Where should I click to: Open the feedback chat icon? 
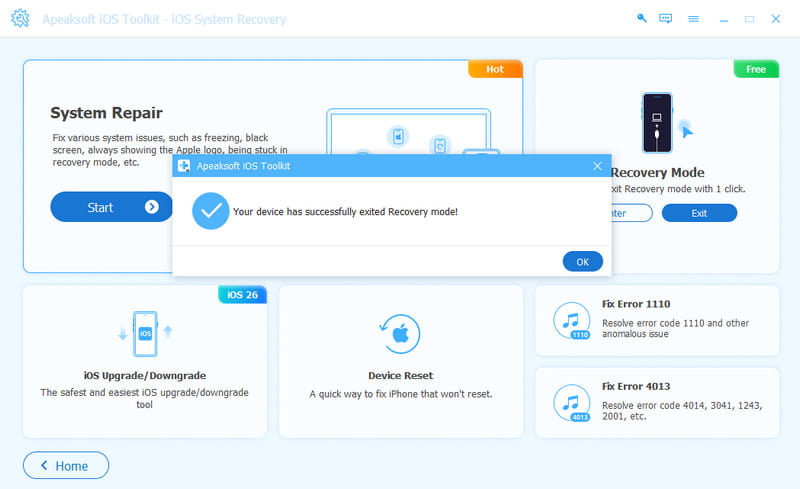click(665, 18)
